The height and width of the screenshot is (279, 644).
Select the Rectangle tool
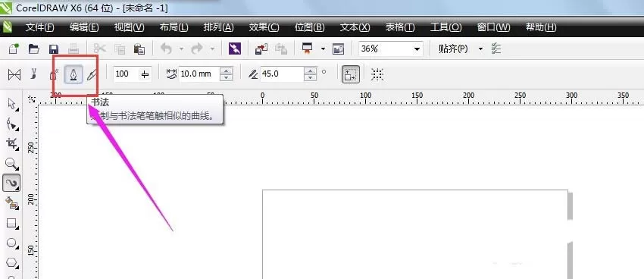click(12, 224)
